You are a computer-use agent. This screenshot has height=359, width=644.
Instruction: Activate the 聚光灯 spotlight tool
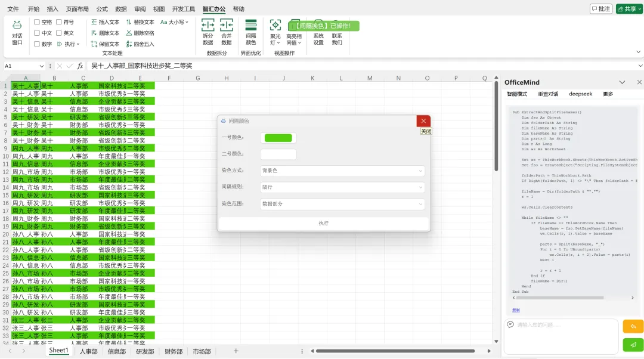(x=275, y=32)
